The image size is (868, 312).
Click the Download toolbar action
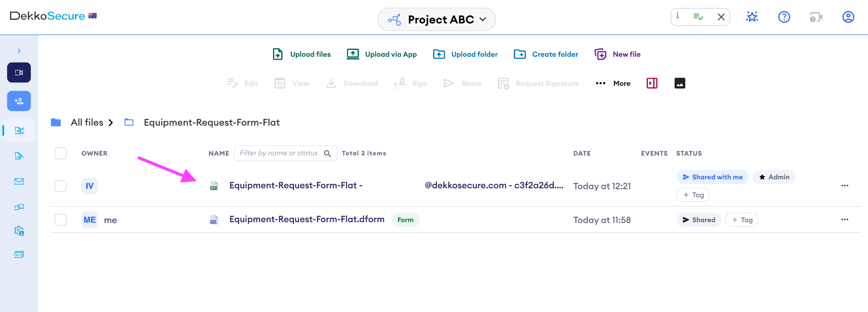352,83
